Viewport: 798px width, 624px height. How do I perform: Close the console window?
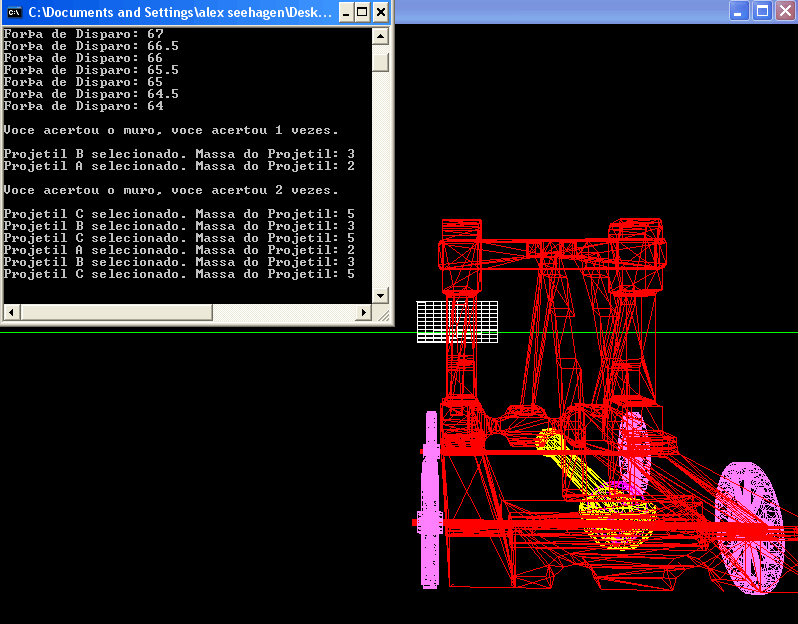pyautogui.click(x=381, y=12)
